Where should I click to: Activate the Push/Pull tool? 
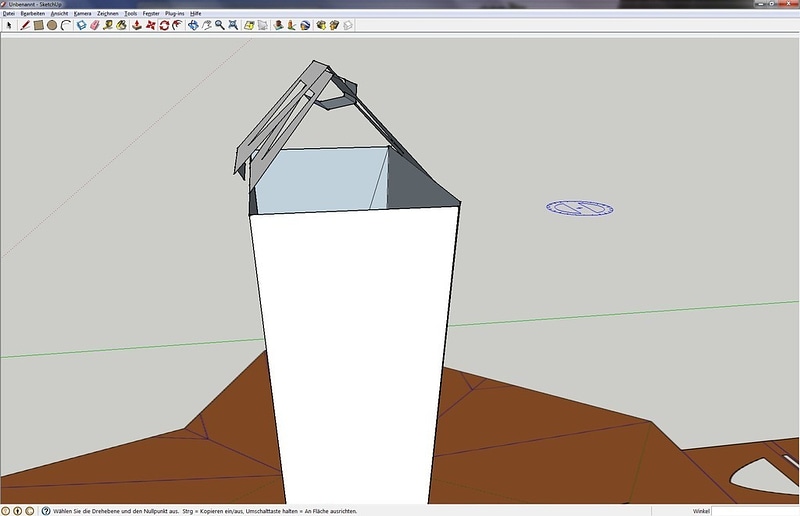[137, 25]
